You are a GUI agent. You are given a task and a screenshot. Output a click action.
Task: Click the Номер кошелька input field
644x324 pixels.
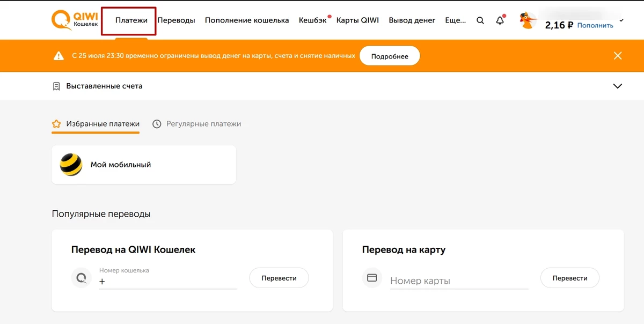tap(169, 282)
